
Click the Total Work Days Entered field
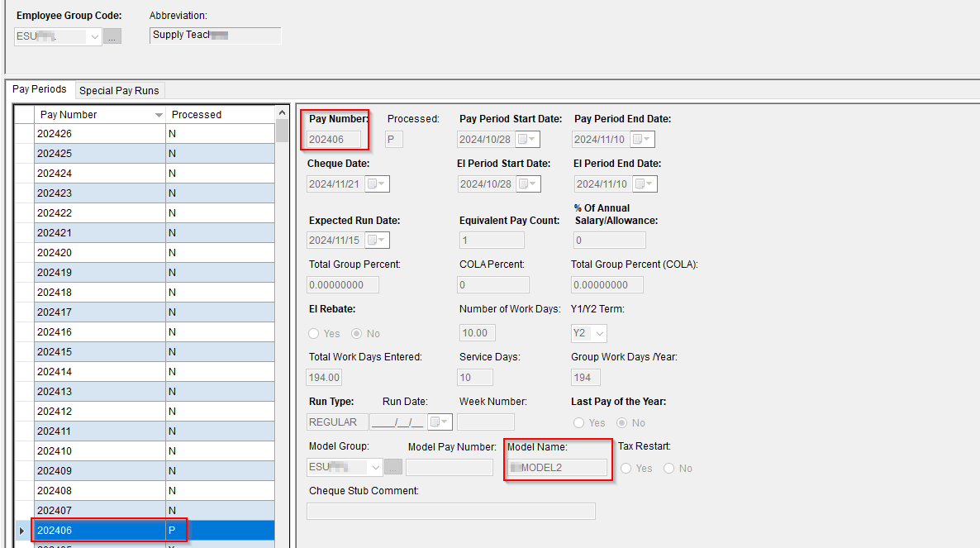tap(324, 378)
